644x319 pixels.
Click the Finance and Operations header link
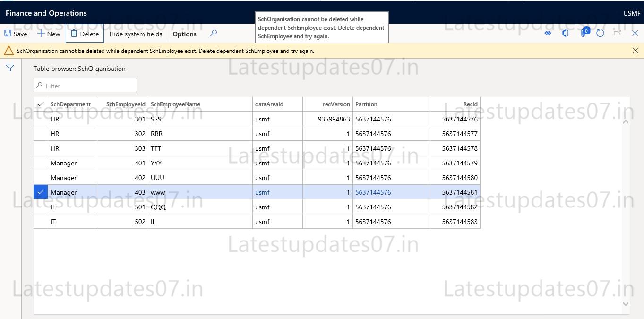click(46, 13)
